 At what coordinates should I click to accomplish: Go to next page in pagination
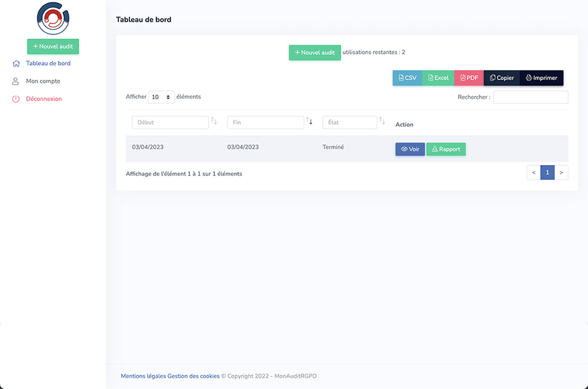[561, 172]
